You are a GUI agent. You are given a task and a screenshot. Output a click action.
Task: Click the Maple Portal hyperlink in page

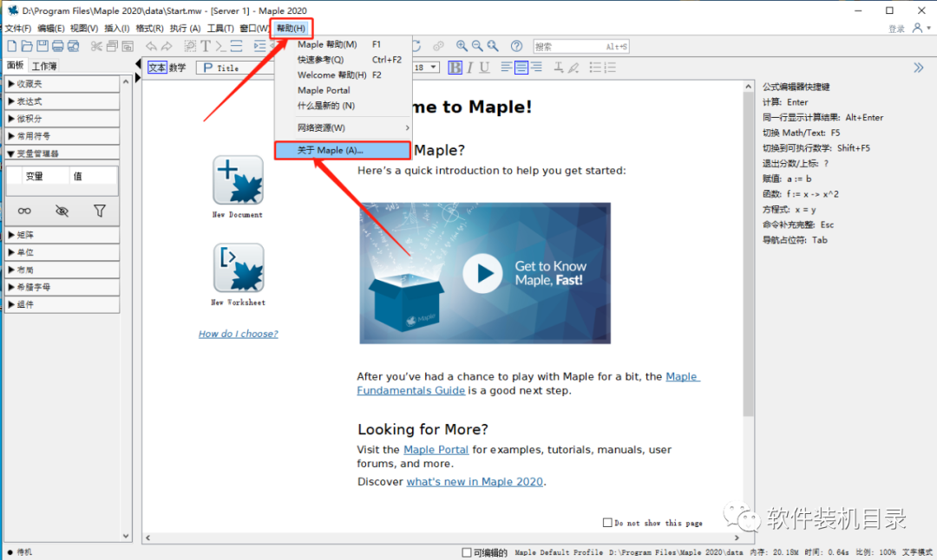[x=436, y=450]
